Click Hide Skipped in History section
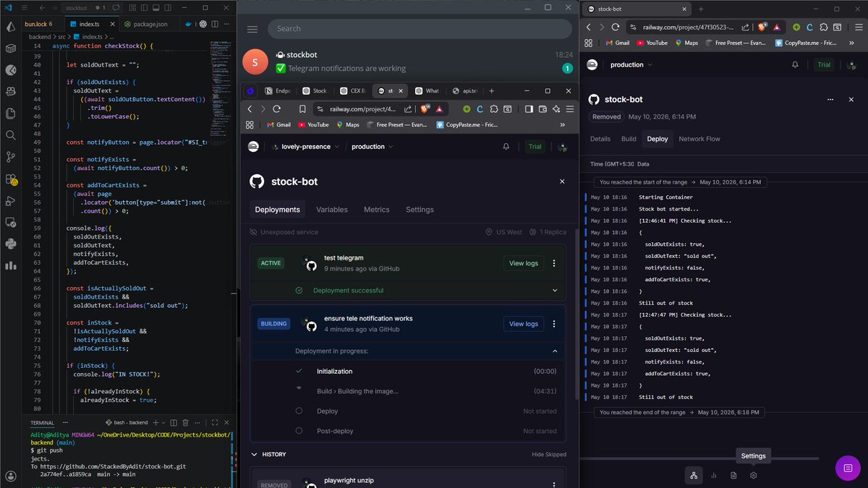Image resolution: width=868 pixels, height=488 pixels. 549,455
